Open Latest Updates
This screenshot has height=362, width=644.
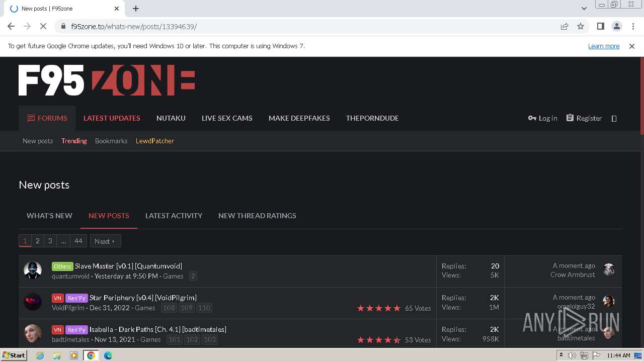(112, 118)
